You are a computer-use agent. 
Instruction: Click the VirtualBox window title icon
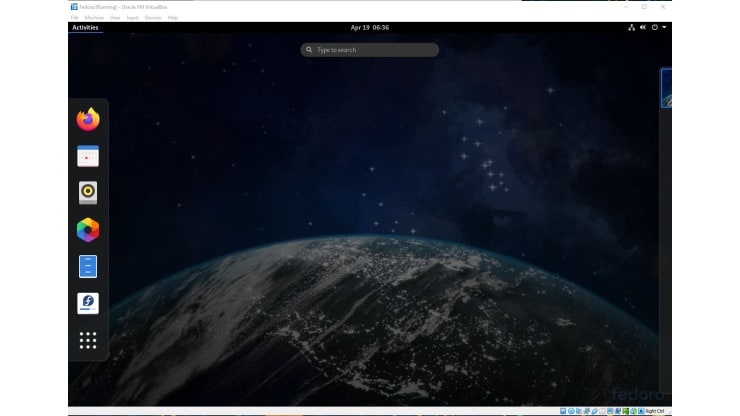[74, 7]
